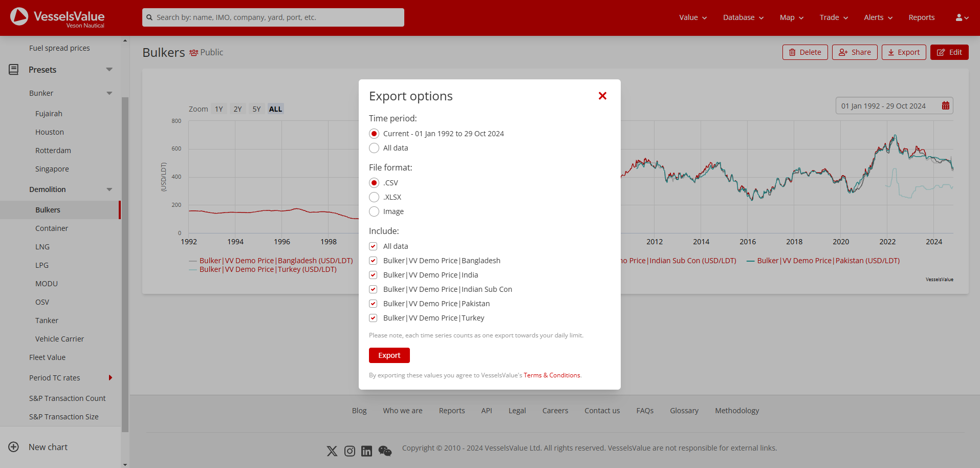Click the search input field
This screenshot has width=980, height=468.
[x=273, y=17]
